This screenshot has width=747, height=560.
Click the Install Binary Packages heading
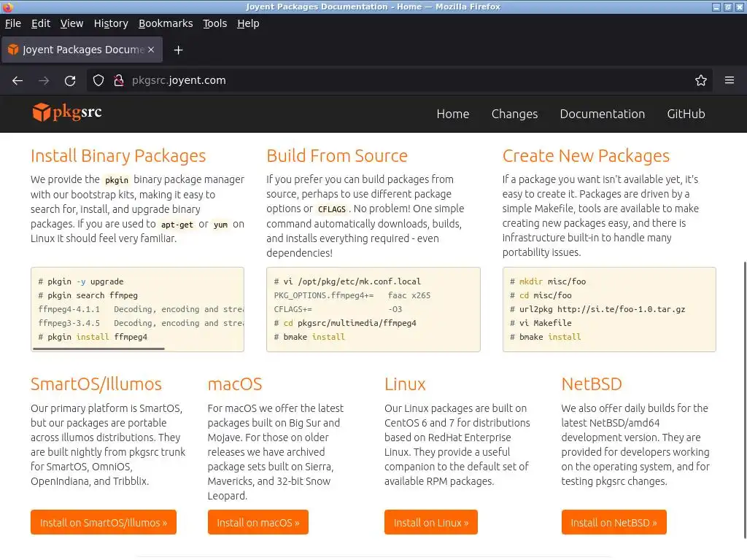(118, 156)
